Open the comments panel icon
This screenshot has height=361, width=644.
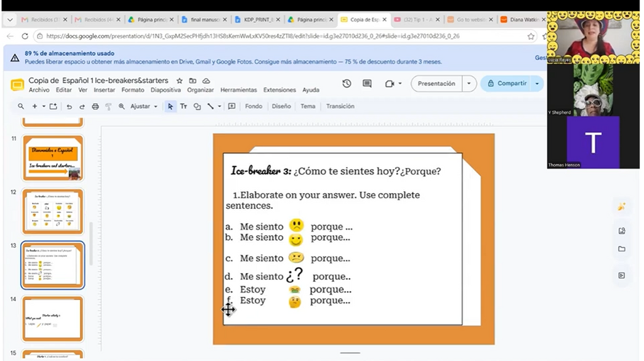pos(367,84)
